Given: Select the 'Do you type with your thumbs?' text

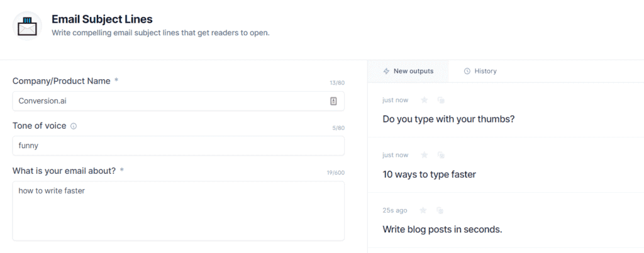Looking at the screenshot, I should [x=448, y=119].
